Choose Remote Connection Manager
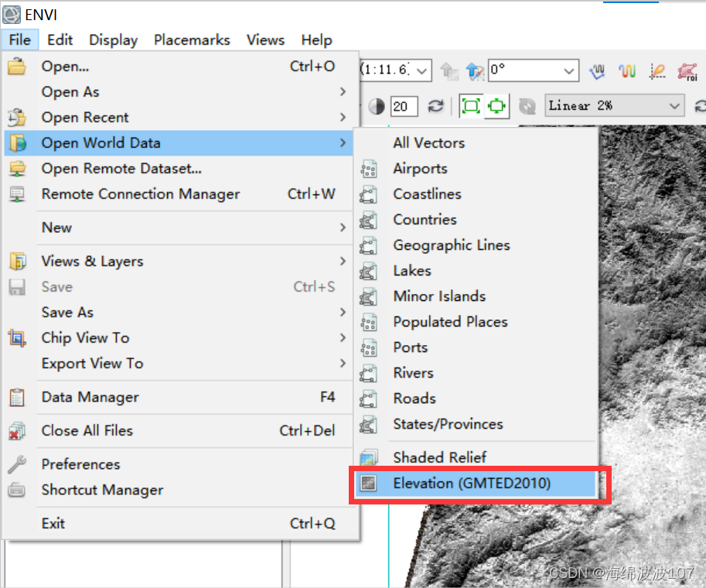This screenshot has height=588, width=706. pyautogui.click(x=179, y=194)
